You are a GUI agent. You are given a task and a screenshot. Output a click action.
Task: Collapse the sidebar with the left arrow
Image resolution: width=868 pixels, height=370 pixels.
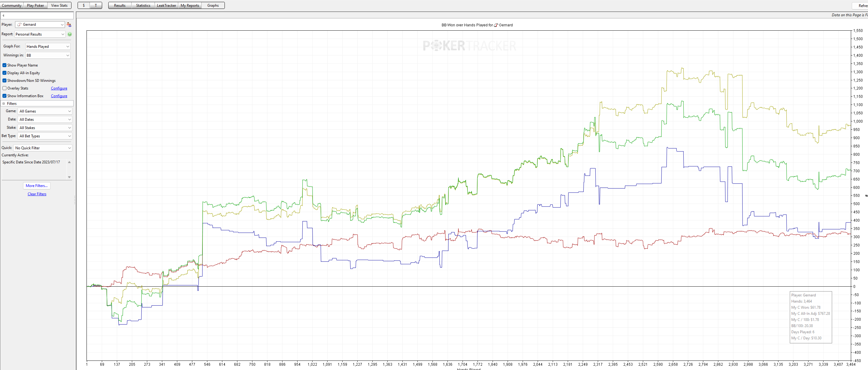tap(3, 16)
